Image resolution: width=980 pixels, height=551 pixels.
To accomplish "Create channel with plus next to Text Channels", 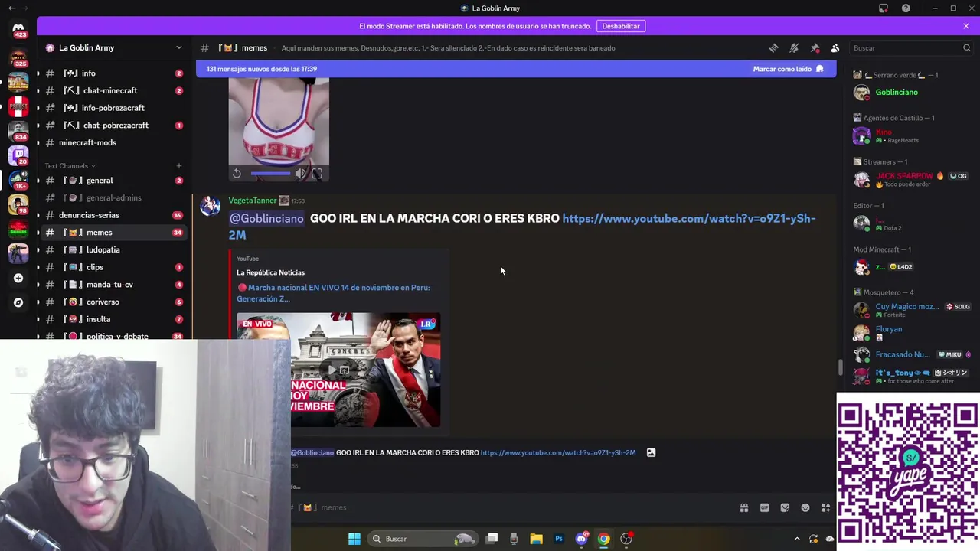I will 179,166.
